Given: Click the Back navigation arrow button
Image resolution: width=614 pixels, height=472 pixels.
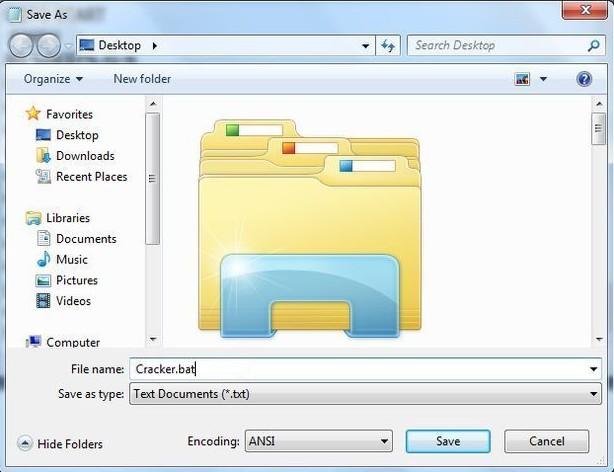Looking at the screenshot, I should click(21, 45).
